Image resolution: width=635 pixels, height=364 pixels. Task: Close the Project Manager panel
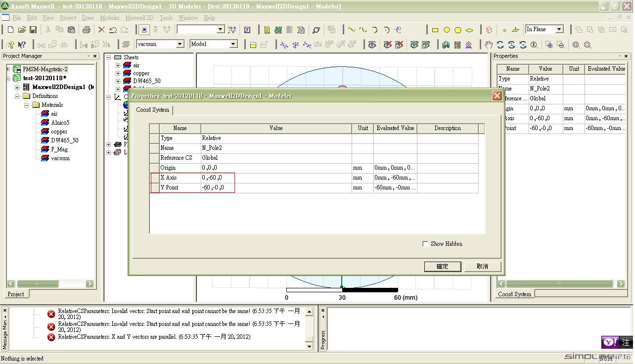point(95,56)
